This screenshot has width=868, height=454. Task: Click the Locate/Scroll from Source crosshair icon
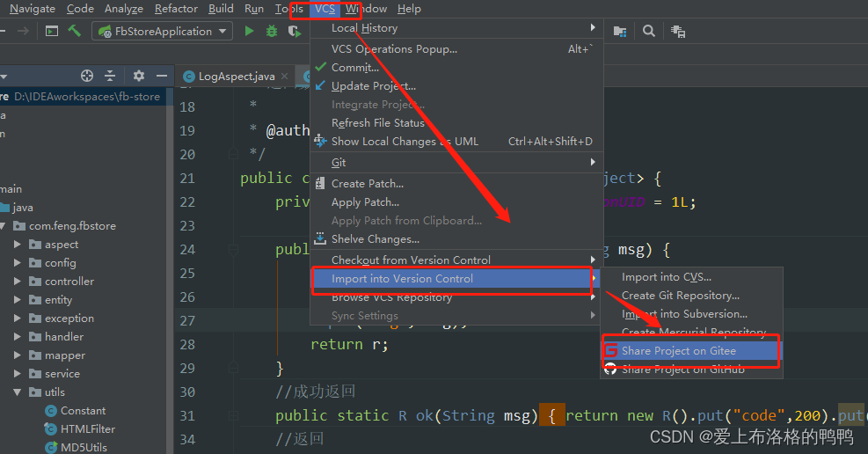pyautogui.click(x=87, y=76)
